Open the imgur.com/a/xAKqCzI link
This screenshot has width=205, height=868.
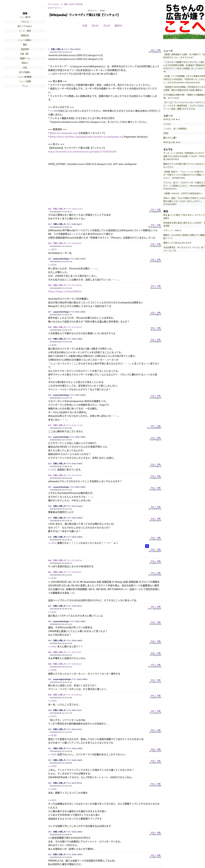click(x=65, y=292)
